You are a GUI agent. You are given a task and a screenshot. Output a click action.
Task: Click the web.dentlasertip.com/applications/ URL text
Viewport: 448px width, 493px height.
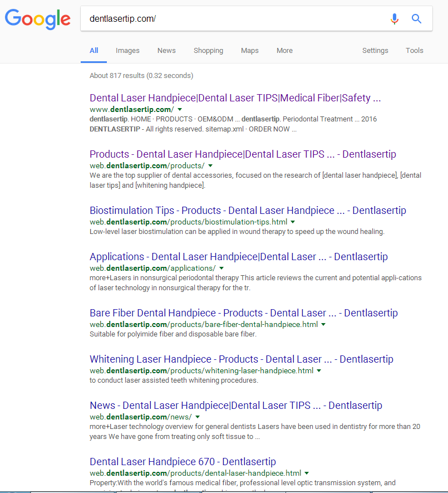(x=152, y=268)
